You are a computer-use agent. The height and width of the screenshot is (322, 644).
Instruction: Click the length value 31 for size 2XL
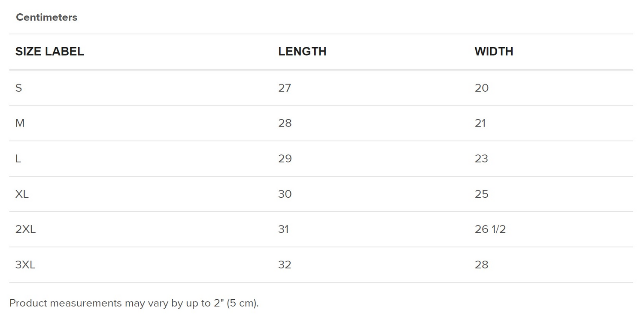pyautogui.click(x=283, y=229)
